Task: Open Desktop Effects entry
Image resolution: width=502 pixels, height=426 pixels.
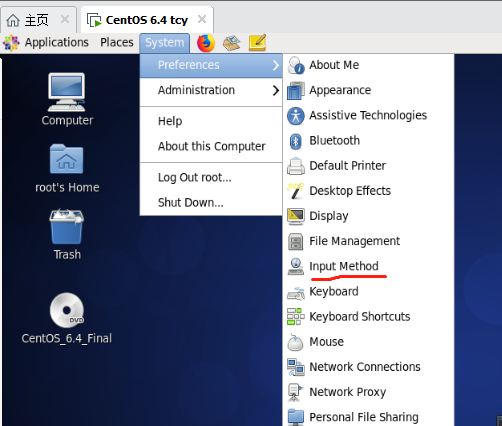Action: pos(368,191)
